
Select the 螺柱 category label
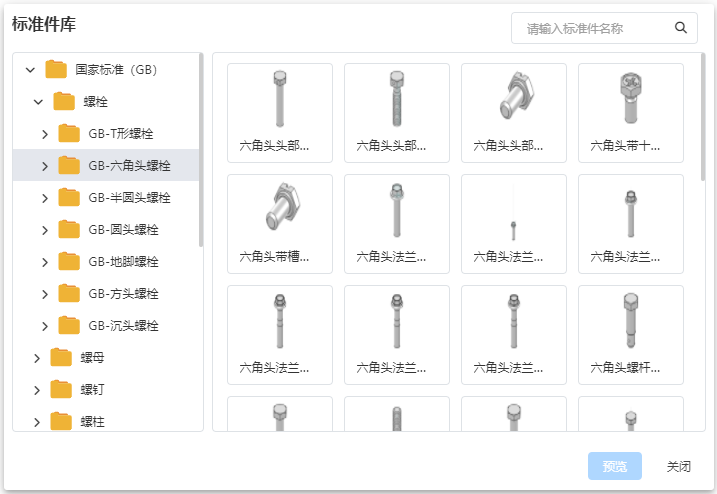(x=92, y=422)
